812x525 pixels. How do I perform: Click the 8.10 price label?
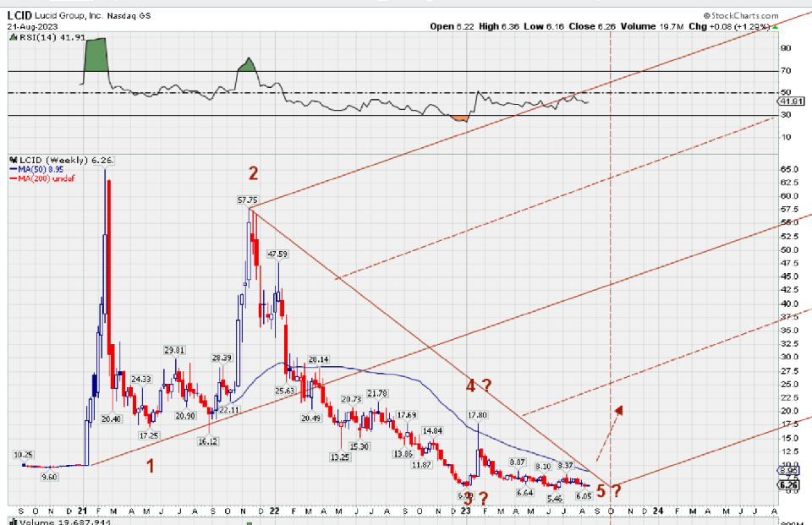coord(543,467)
